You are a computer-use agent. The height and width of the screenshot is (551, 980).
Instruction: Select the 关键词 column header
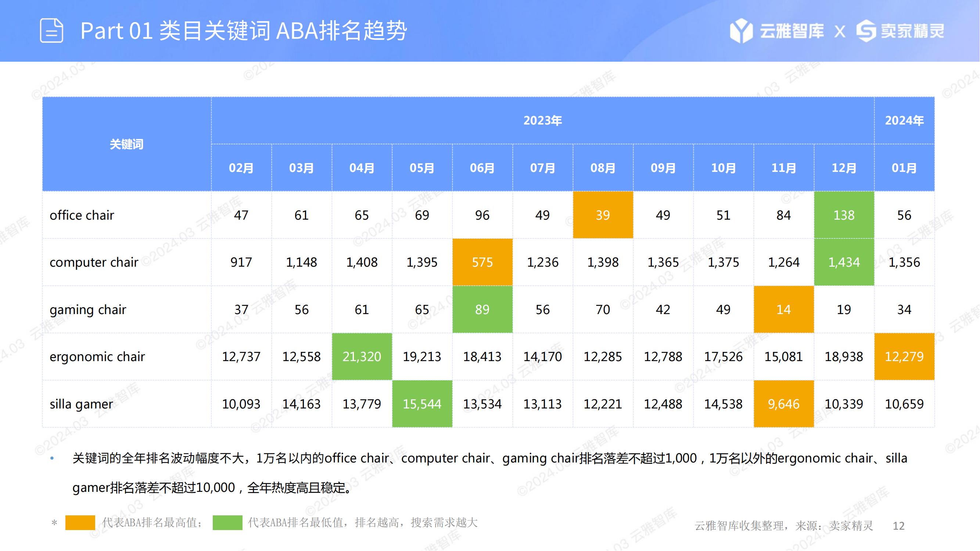[126, 144]
